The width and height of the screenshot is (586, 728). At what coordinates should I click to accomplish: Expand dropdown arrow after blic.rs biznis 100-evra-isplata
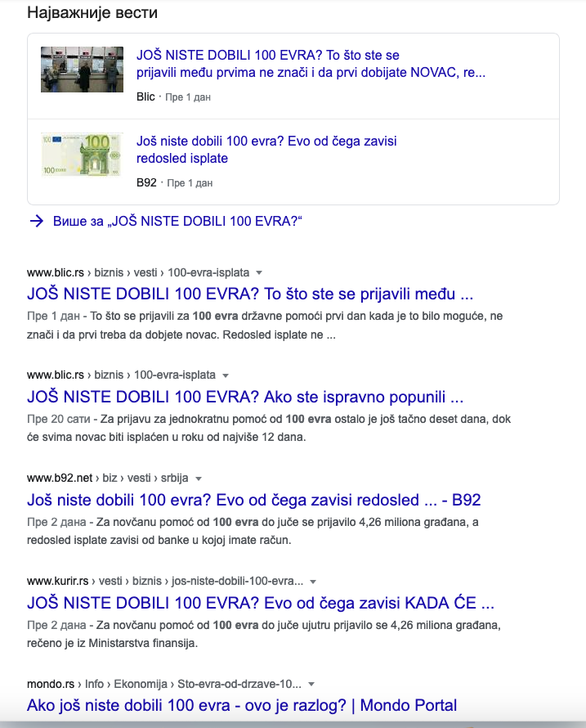click(226, 375)
